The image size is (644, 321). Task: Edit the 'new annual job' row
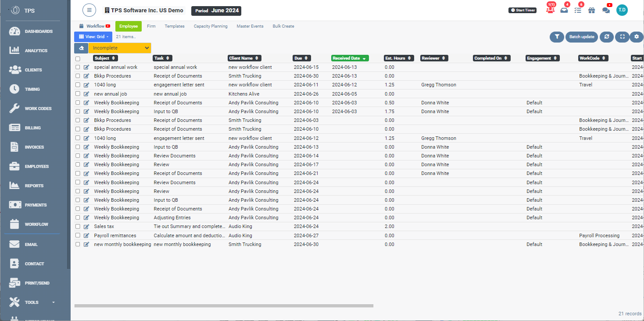click(86, 94)
